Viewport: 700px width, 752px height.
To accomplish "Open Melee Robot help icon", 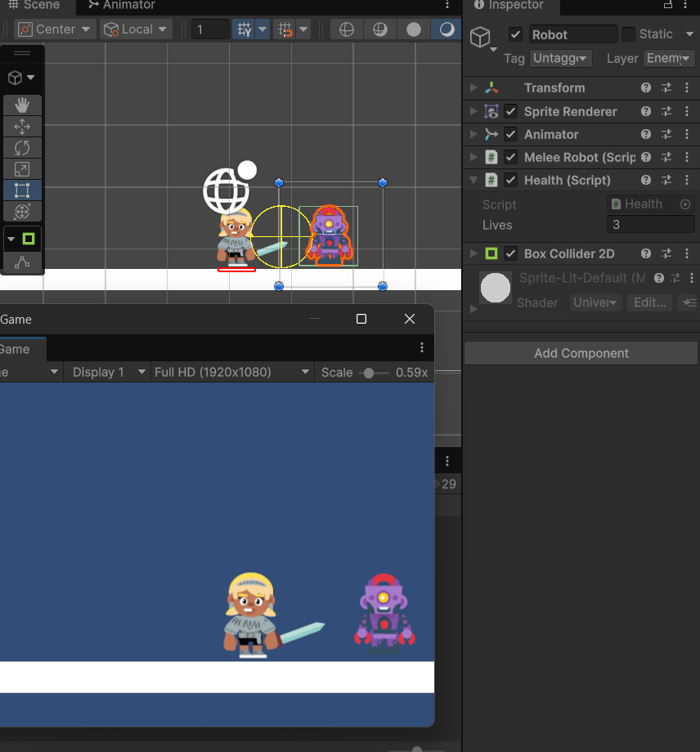I will [x=646, y=157].
